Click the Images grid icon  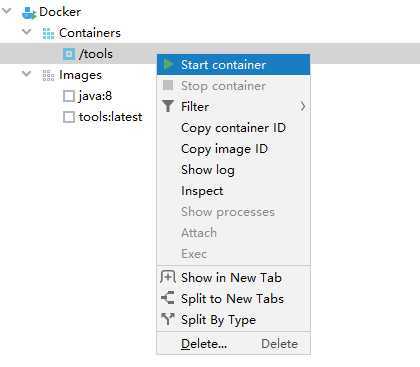(48, 75)
